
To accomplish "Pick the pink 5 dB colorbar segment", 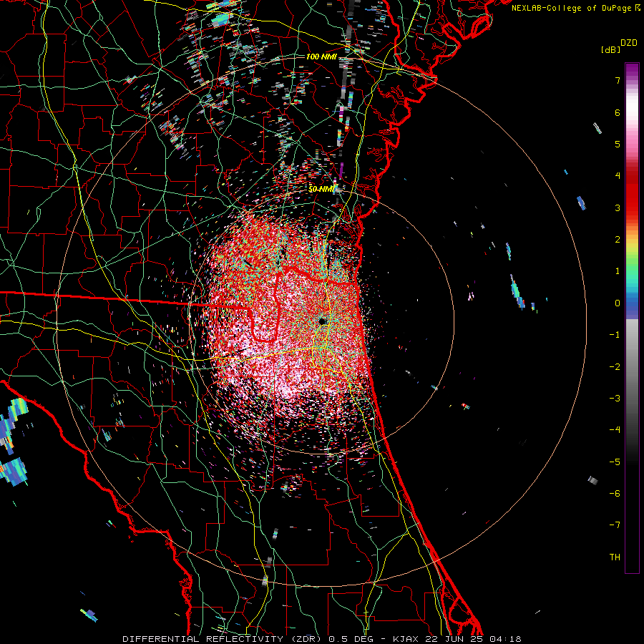I will (632, 144).
